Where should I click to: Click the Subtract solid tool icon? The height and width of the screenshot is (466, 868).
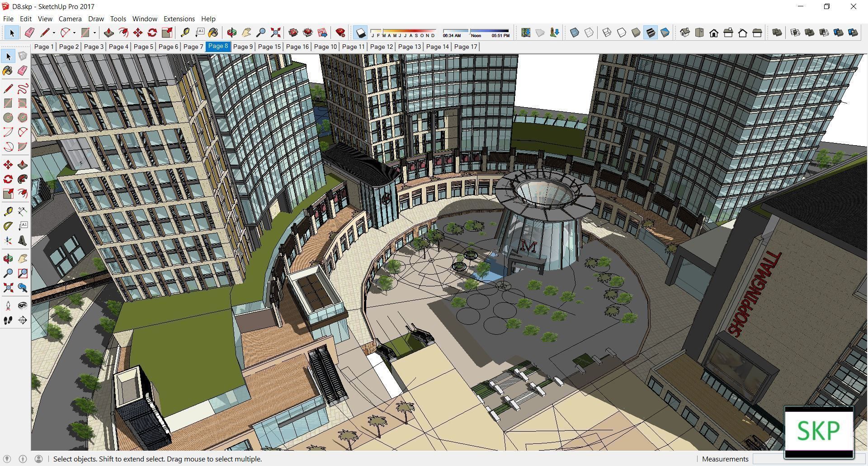click(824, 33)
